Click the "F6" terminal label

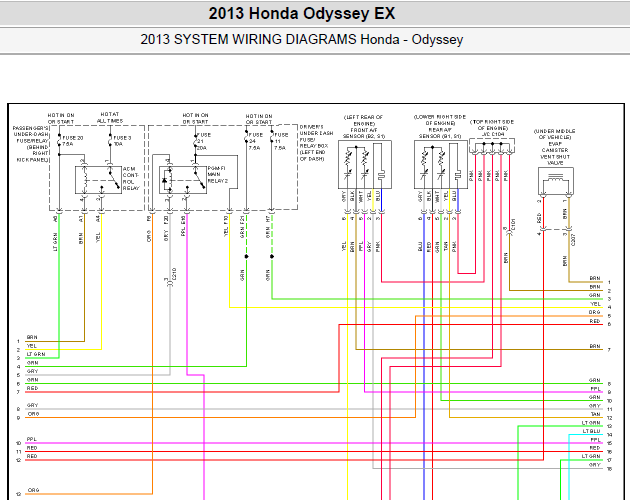[148, 219]
